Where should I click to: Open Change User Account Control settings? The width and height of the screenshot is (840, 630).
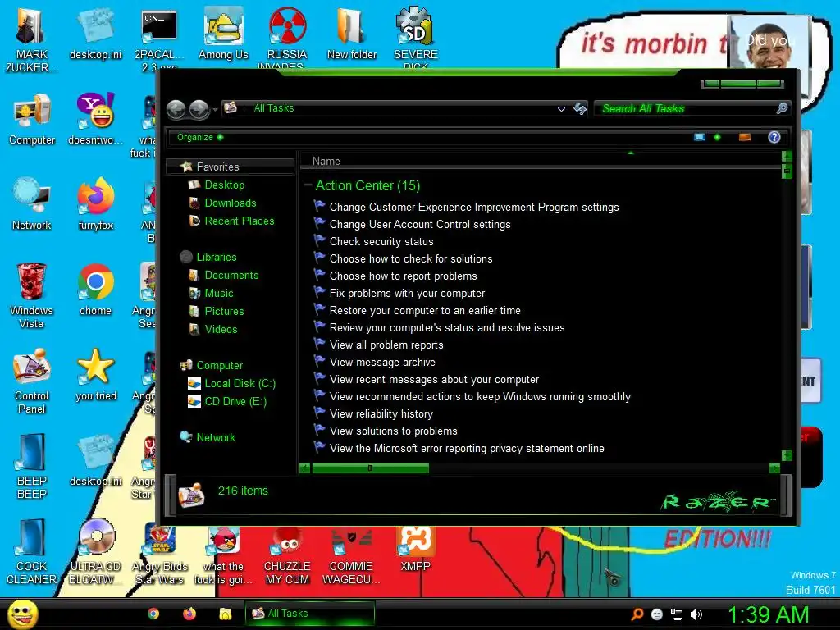(419, 225)
